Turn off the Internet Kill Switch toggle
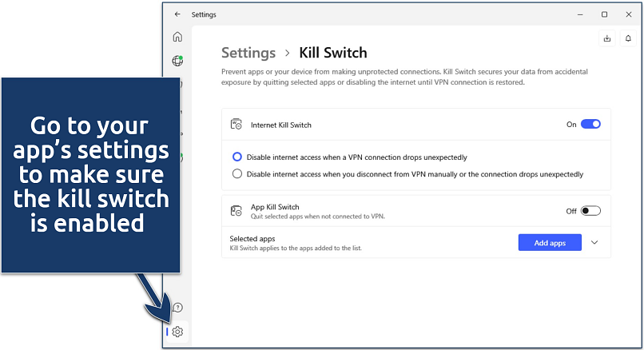Viewport: 644px width, 350px height. coord(590,124)
